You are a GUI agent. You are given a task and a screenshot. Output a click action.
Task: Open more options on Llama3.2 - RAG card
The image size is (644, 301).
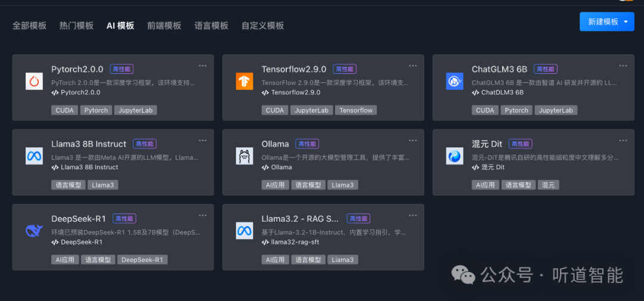click(413, 215)
